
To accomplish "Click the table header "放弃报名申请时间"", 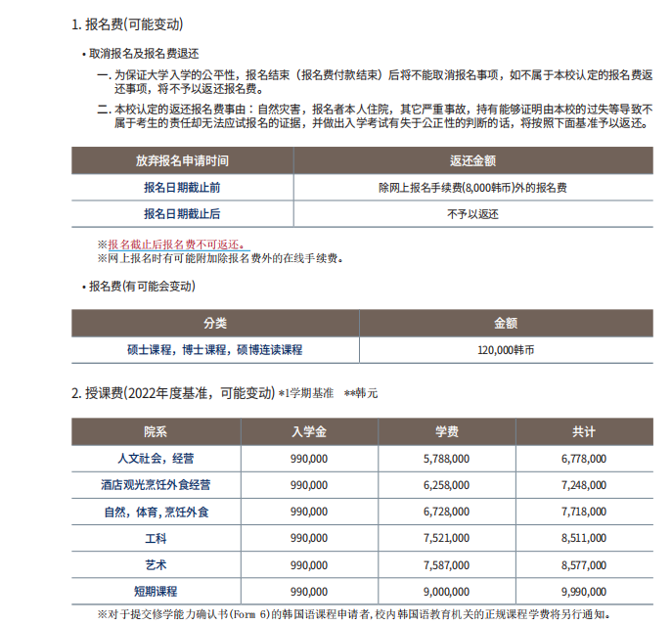I will (x=182, y=160).
